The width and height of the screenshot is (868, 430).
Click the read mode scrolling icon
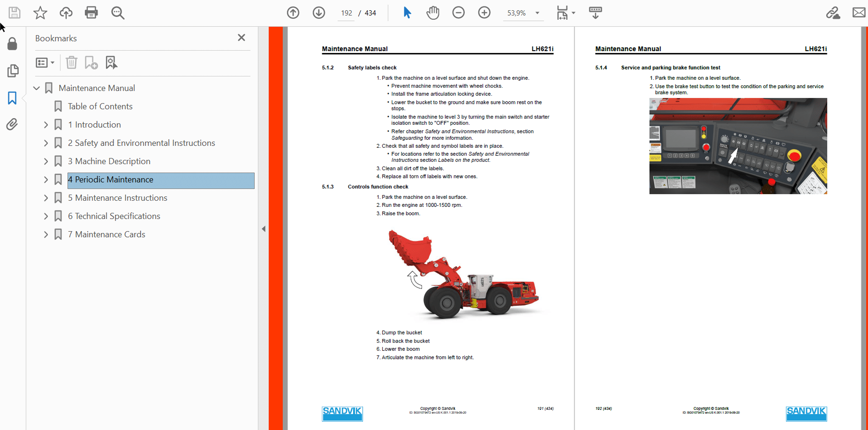596,13
